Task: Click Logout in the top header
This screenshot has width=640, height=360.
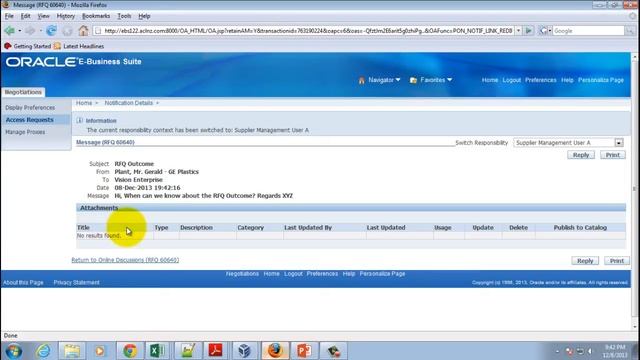Action: [511, 80]
